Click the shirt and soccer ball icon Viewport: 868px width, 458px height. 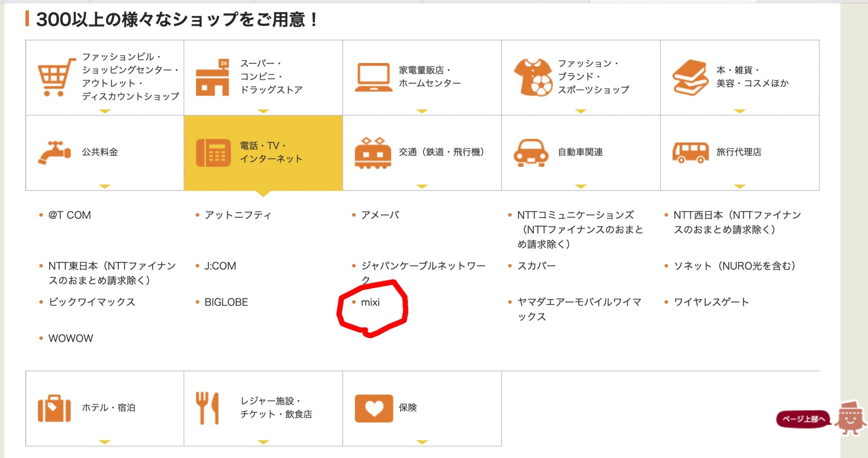(x=533, y=77)
